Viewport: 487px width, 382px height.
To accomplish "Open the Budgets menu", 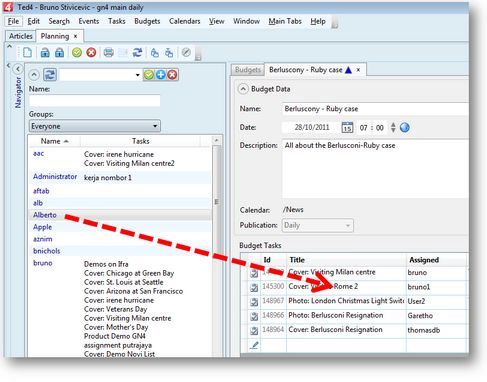I will point(147,21).
